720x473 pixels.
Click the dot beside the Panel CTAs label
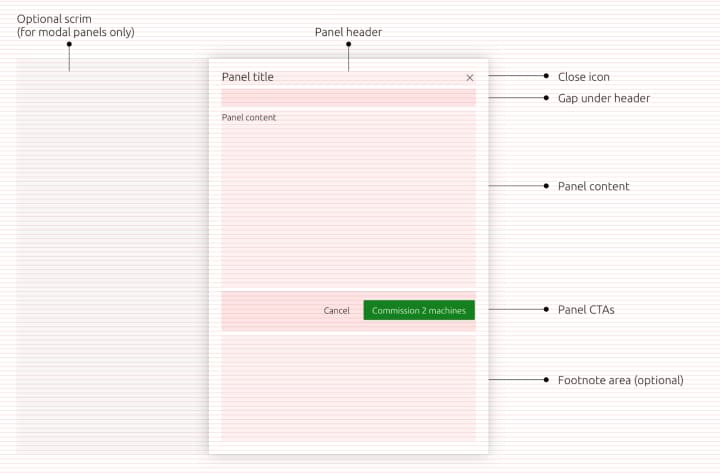(x=546, y=309)
